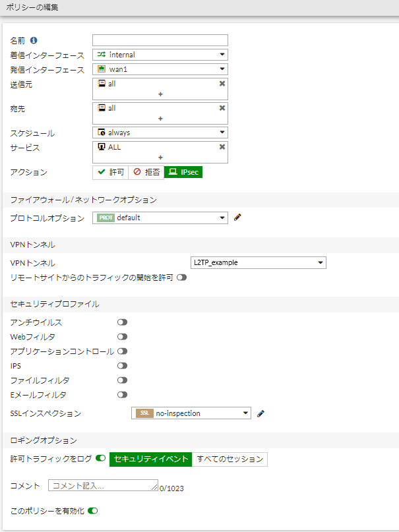This screenshot has height=532, width=399.
Task: Enable the アンチウイルス toggle
Action: pyautogui.click(x=122, y=322)
